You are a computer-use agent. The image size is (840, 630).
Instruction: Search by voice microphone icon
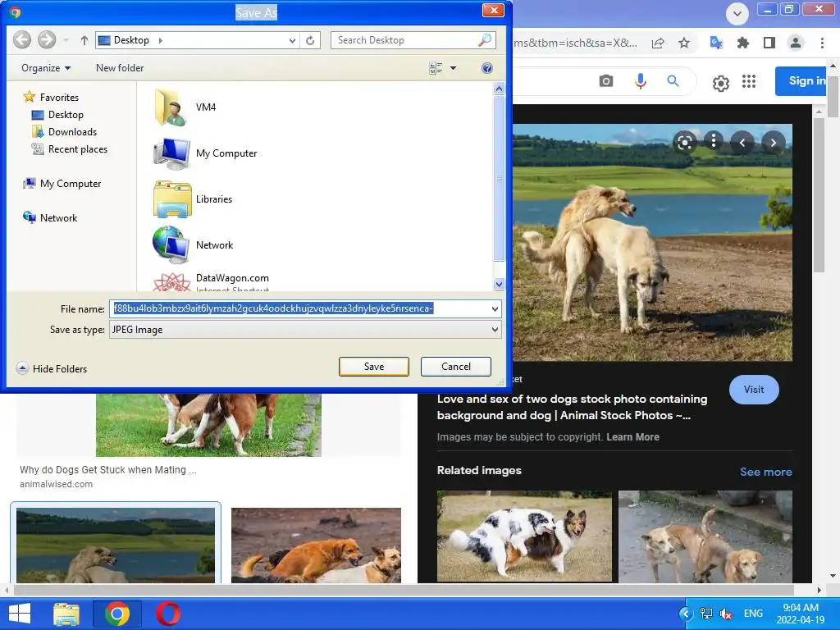(x=640, y=81)
